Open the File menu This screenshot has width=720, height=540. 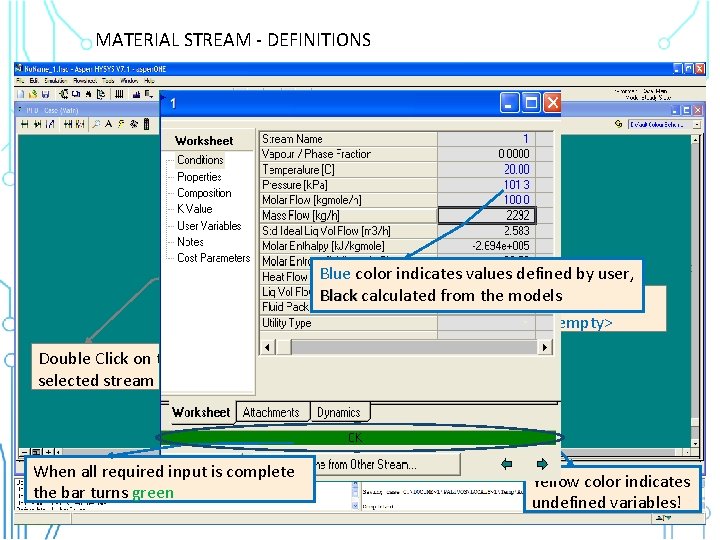pos(20,81)
